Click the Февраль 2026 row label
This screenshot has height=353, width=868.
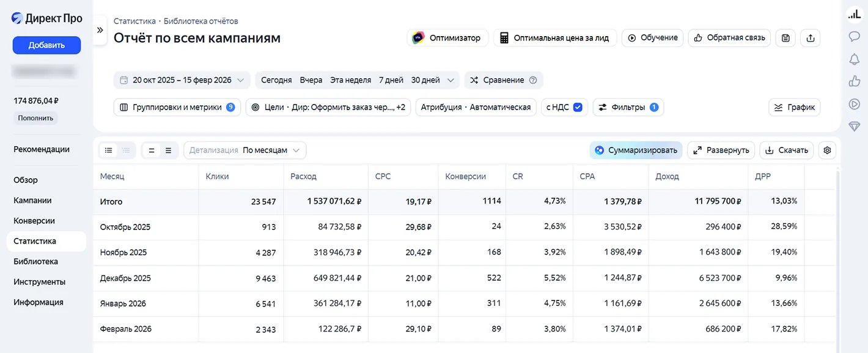click(x=126, y=329)
